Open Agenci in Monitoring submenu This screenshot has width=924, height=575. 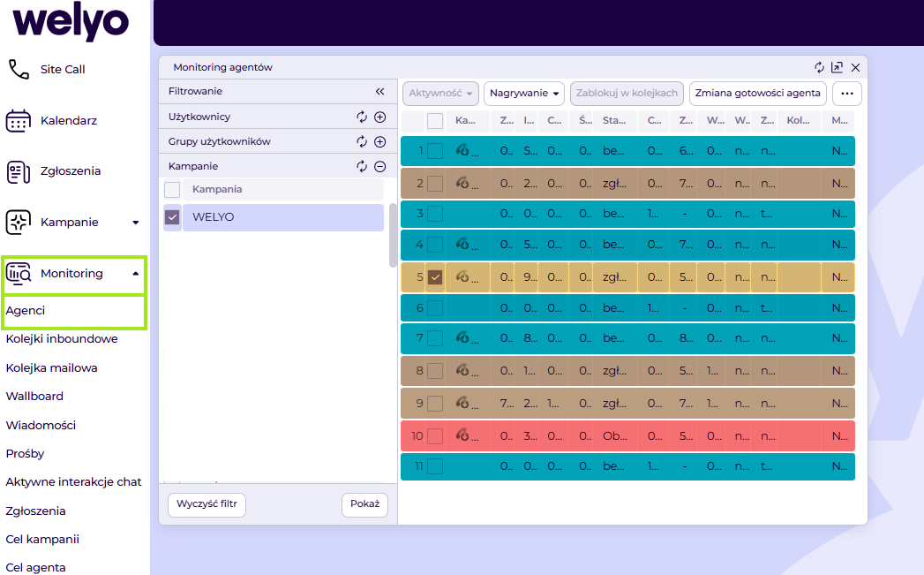pos(26,311)
